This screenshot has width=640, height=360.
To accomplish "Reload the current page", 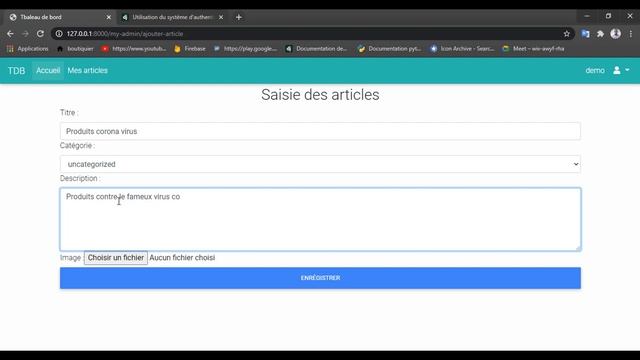I will (40, 34).
